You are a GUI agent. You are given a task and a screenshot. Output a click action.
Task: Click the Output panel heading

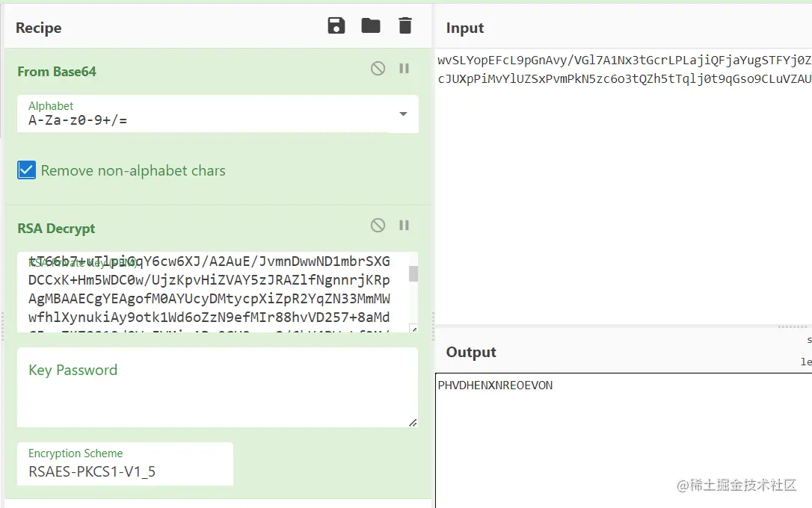click(471, 352)
